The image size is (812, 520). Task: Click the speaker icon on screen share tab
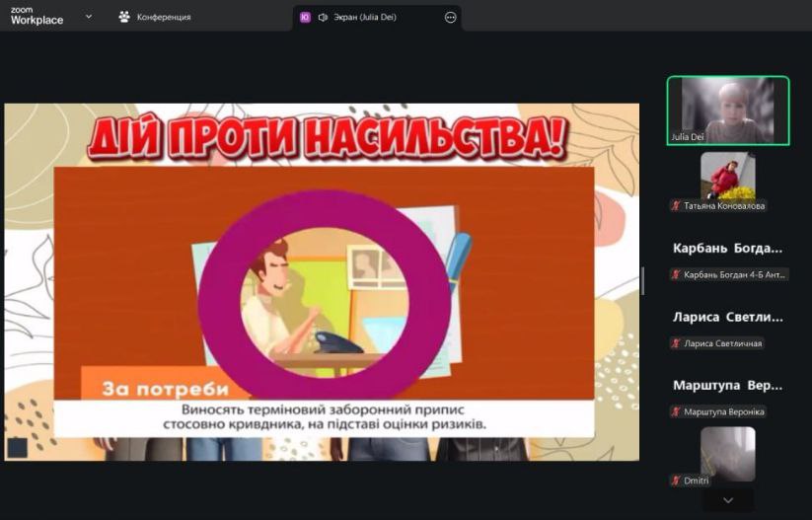click(323, 17)
